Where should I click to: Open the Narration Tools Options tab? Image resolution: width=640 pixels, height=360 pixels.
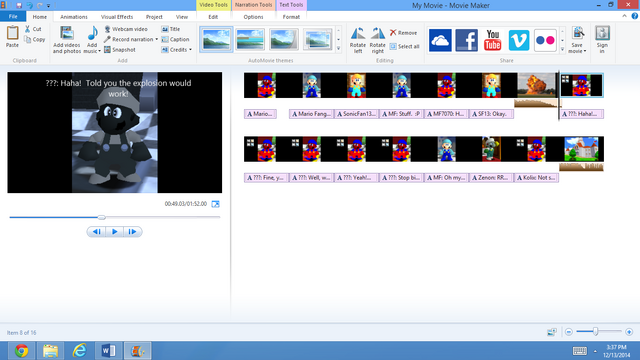(x=253, y=17)
